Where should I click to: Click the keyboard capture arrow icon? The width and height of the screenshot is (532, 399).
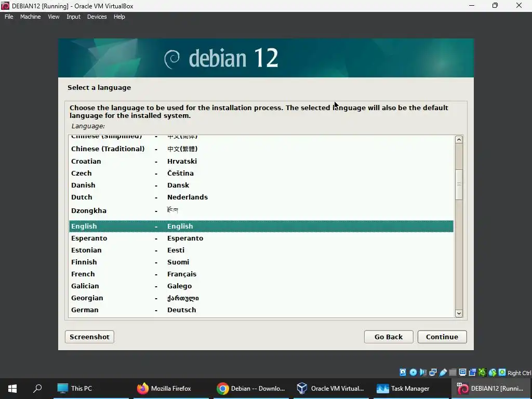point(502,372)
